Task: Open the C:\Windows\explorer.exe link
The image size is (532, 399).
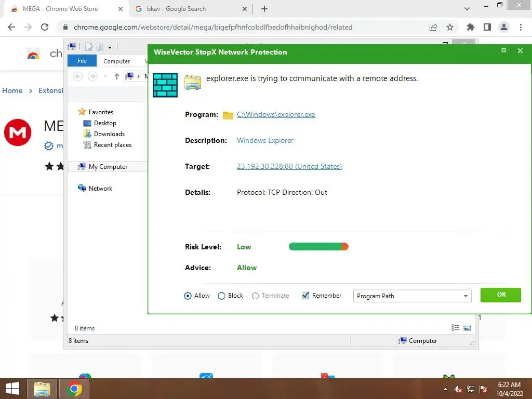Action: (276, 114)
